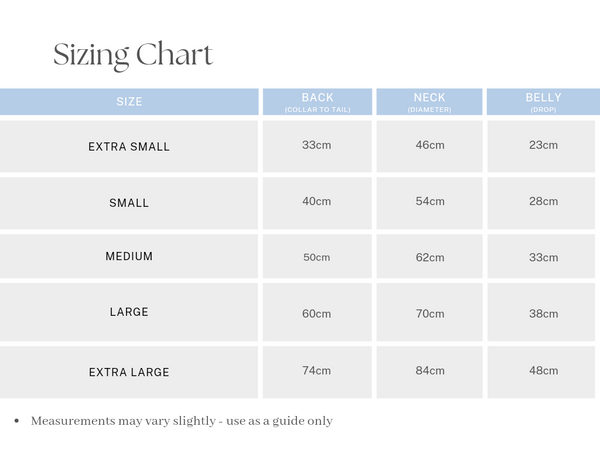The width and height of the screenshot is (600, 450).
Task: Select the SMALL size row label
Action: 129,203
